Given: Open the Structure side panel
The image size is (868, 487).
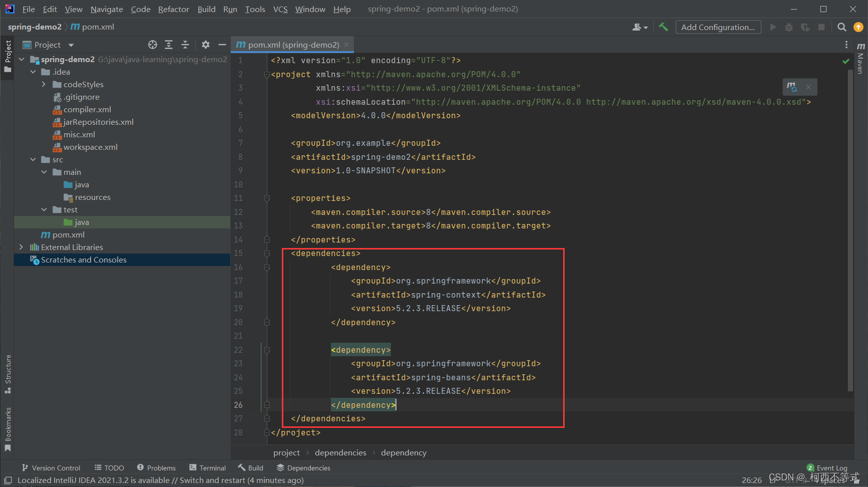Looking at the screenshot, I should tap(8, 374).
